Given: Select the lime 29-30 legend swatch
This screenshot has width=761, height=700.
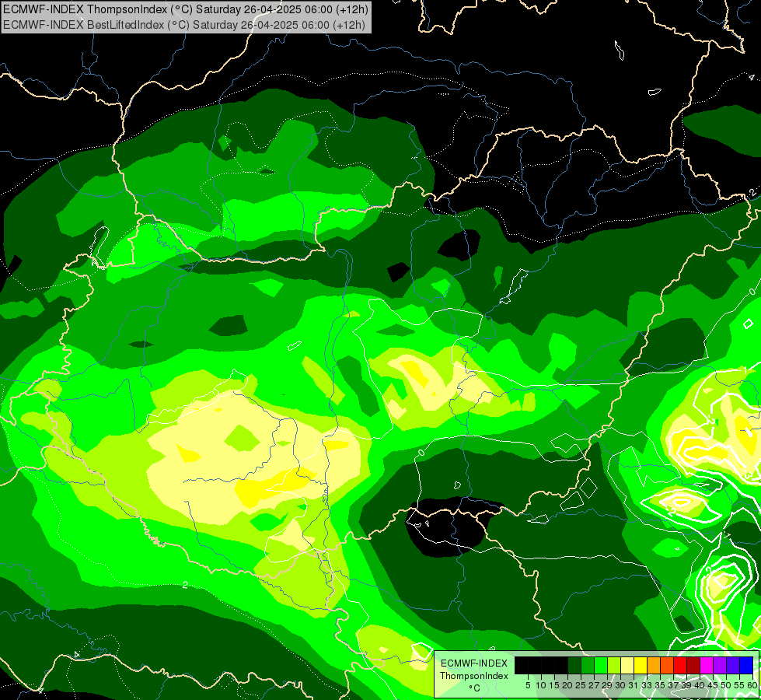Looking at the screenshot, I should (x=614, y=665).
